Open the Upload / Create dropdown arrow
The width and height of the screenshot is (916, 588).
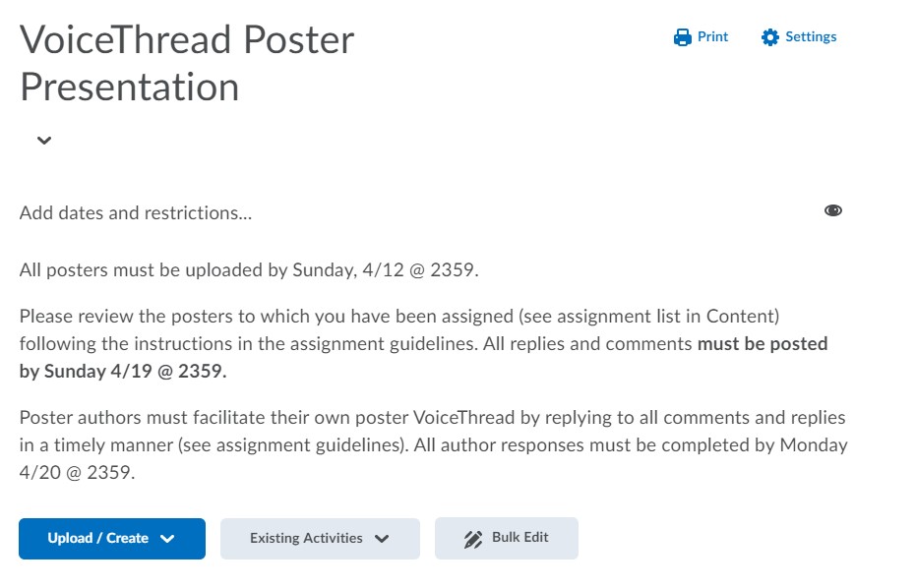[x=167, y=539]
